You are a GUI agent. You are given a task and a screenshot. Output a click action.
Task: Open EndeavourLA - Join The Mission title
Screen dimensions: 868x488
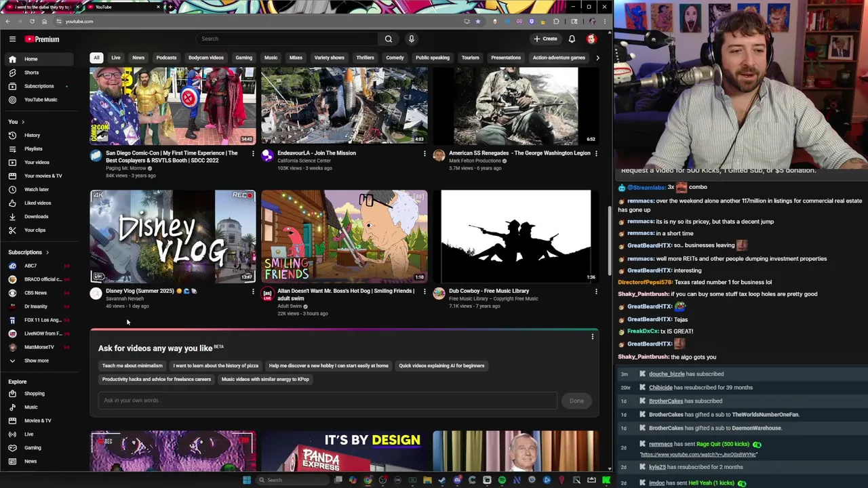(317, 153)
